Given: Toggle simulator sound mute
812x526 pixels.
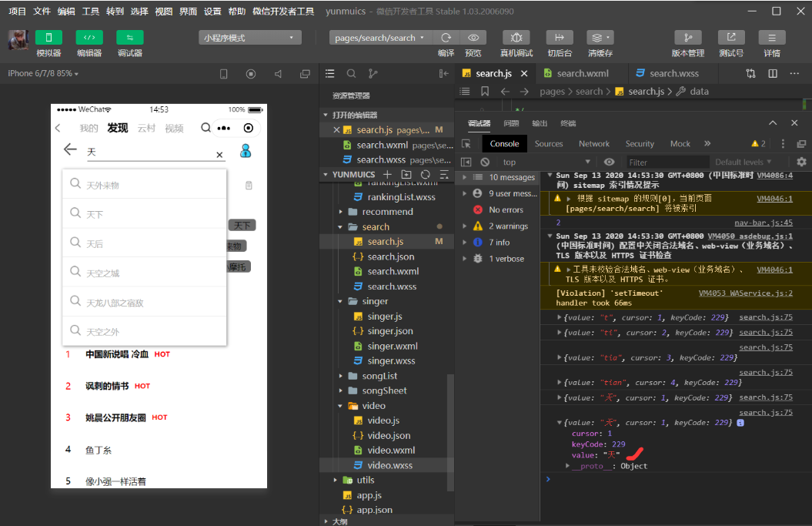Looking at the screenshot, I should click(278, 74).
